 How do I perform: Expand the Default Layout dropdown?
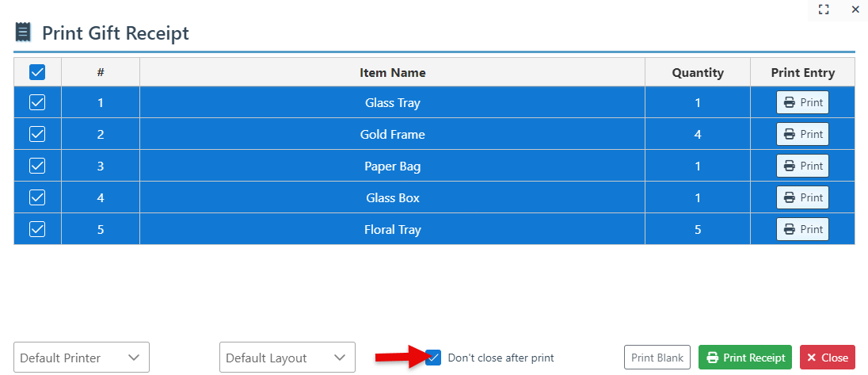point(287,358)
